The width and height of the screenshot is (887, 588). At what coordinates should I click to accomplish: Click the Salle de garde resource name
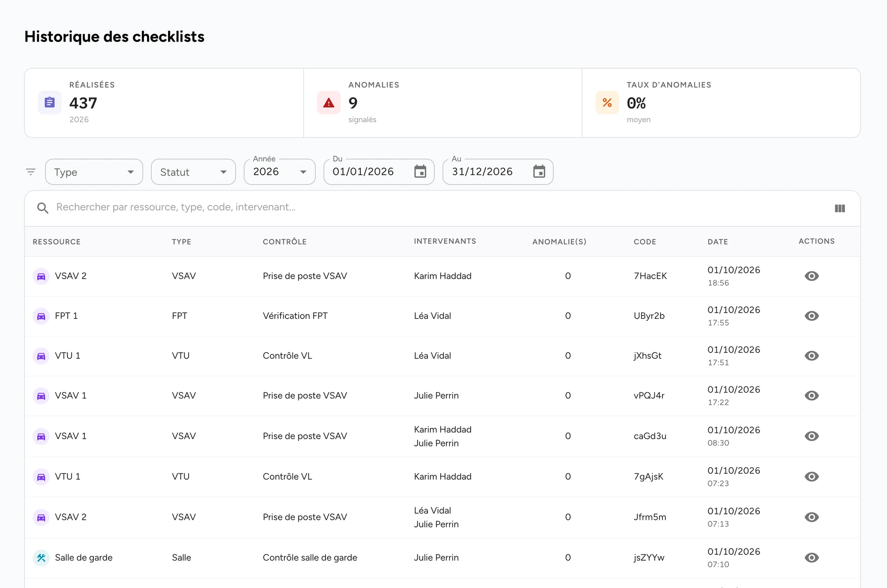[84, 558]
